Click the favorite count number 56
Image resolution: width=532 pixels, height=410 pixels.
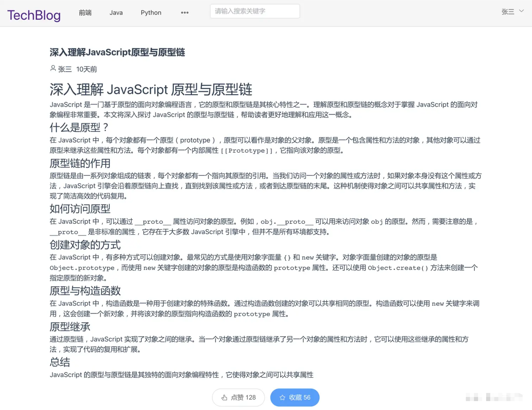(x=307, y=397)
